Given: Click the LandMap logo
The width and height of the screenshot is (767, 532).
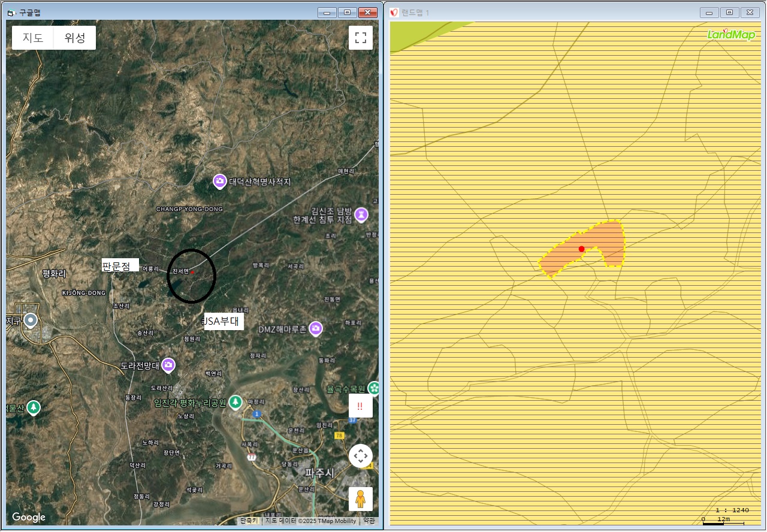Looking at the screenshot, I should click(730, 34).
